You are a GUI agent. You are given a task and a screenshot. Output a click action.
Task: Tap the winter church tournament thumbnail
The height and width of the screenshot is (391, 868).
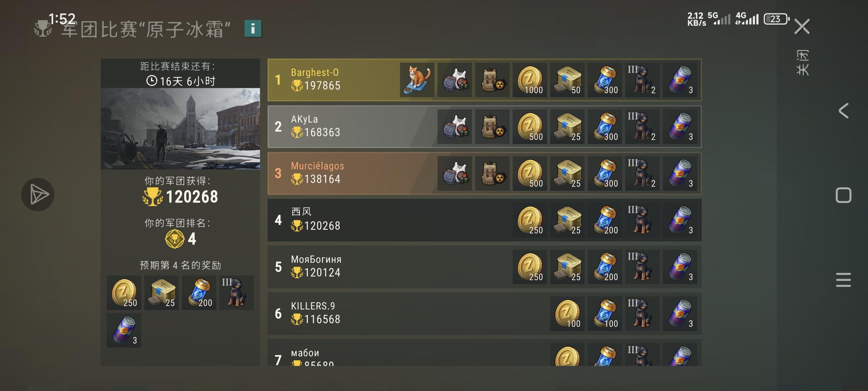click(180, 129)
